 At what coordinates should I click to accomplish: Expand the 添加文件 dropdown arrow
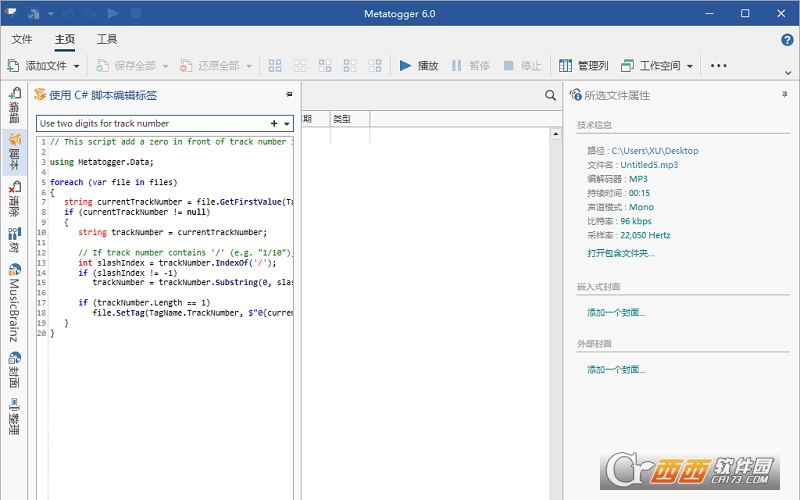(77, 66)
